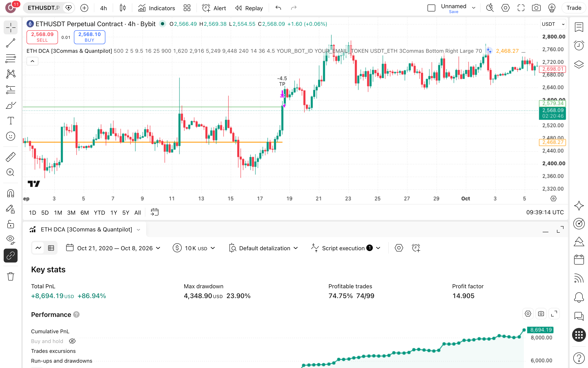Select the ruler measure tool

coord(11,157)
